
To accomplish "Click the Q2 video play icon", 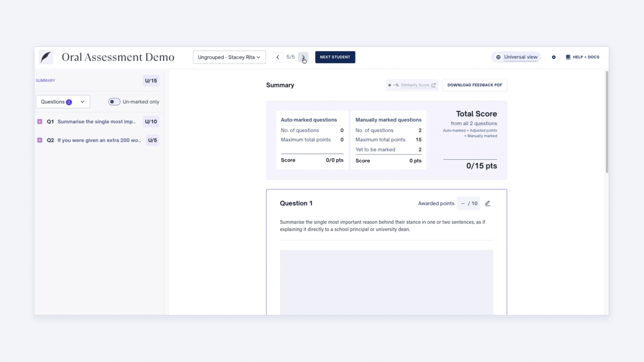I will 40,140.
